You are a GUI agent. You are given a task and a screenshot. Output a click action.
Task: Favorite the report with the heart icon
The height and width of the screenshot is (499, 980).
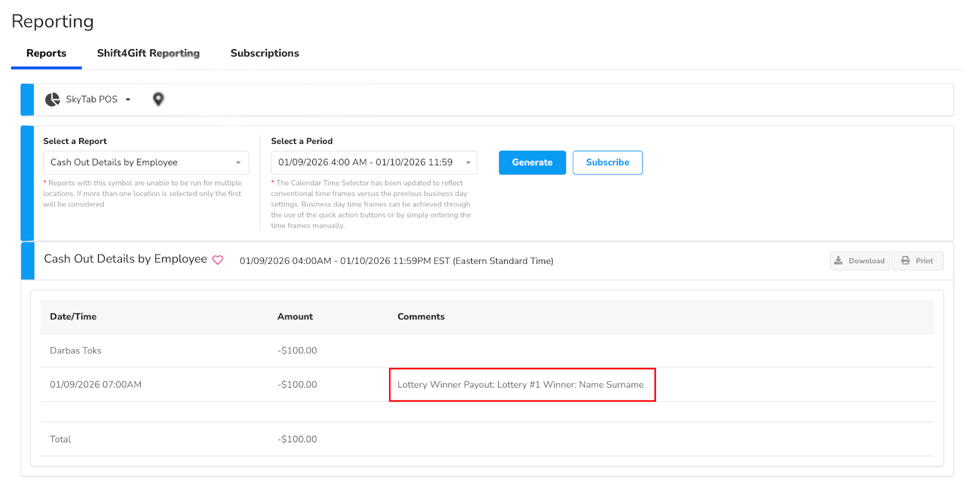(x=217, y=260)
